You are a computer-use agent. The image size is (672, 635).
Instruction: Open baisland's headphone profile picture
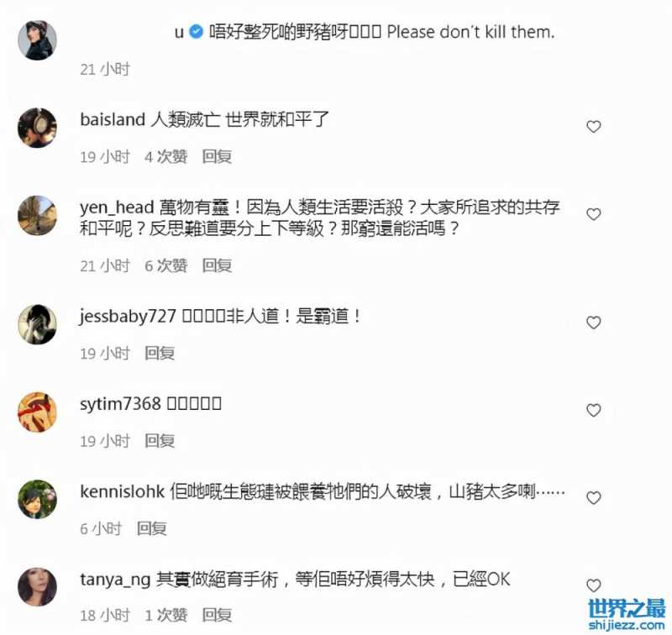click(x=37, y=128)
